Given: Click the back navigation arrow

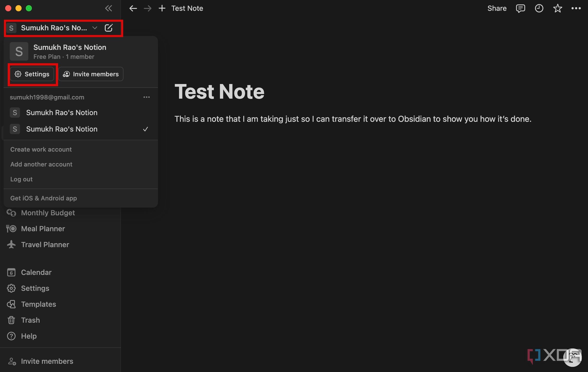Looking at the screenshot, I should tap(133, 8).
